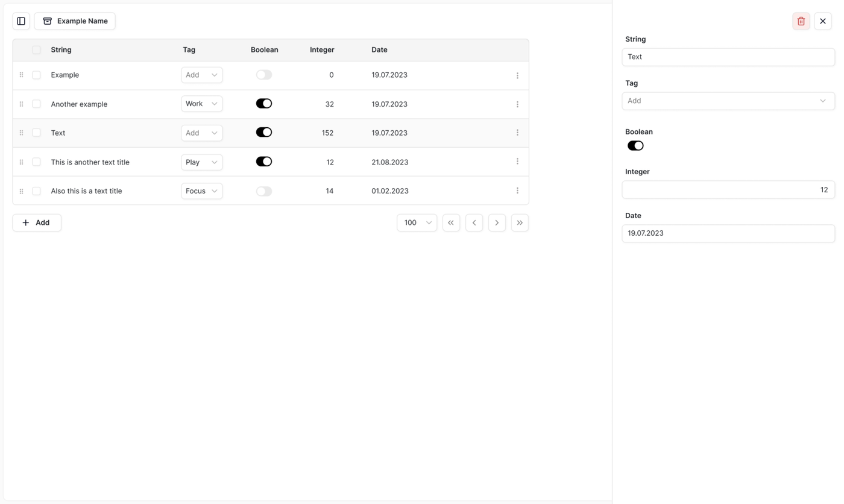Click drag handle of Text row
This screenshot has height=504, width=844.
pos(21,133)
